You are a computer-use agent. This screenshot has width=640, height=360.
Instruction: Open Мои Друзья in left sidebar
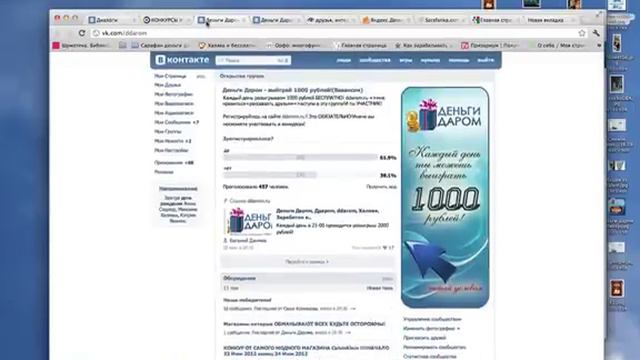(x=167, y=85)
